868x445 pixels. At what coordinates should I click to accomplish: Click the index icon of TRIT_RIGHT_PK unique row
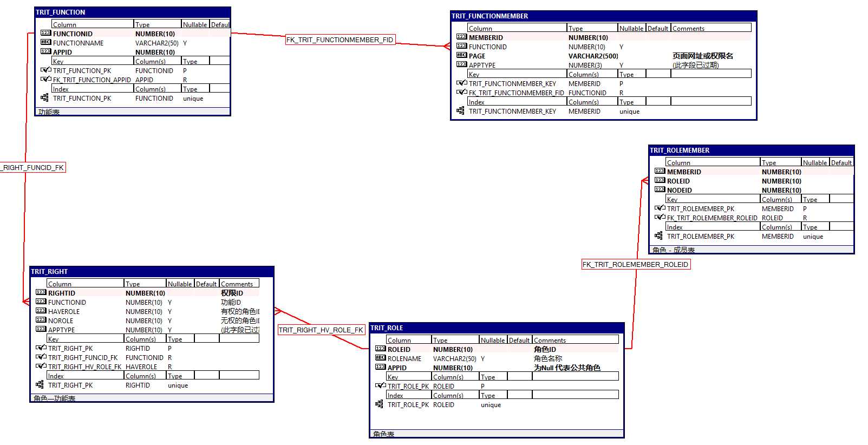tap(40, 385)
